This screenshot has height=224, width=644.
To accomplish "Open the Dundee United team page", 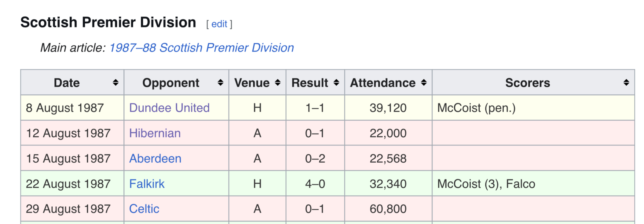I will coord(169,108).
